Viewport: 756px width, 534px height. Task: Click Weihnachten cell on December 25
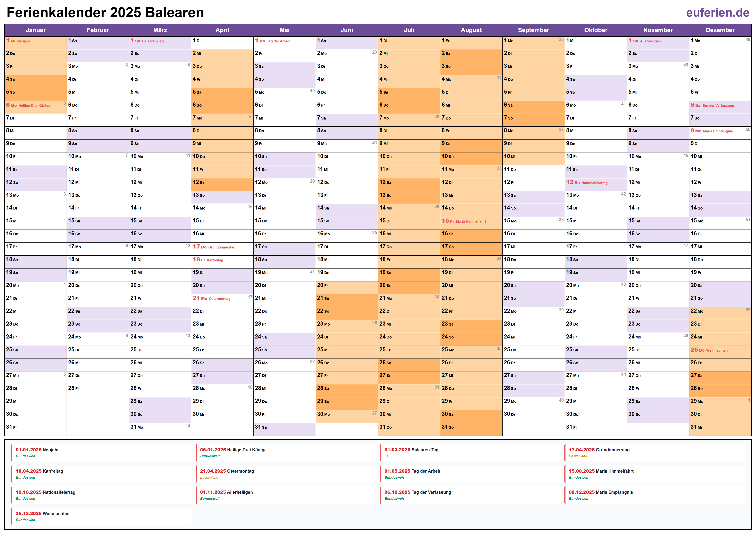tap(716, 350)
